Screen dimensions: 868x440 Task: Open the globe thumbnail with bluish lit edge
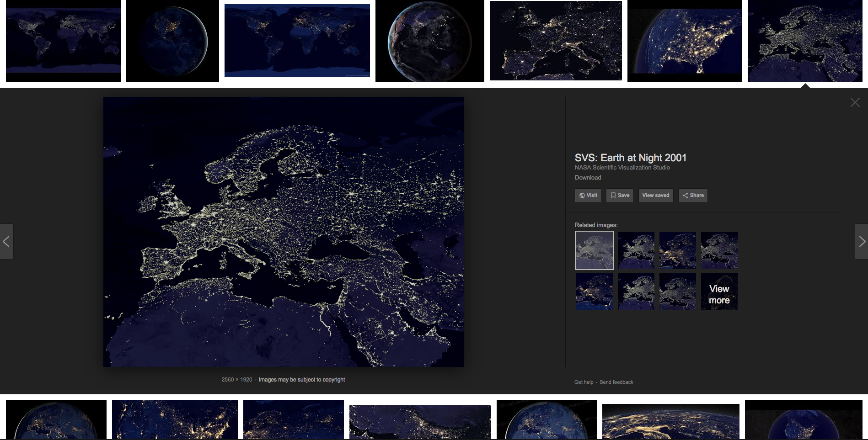point(430,41)
